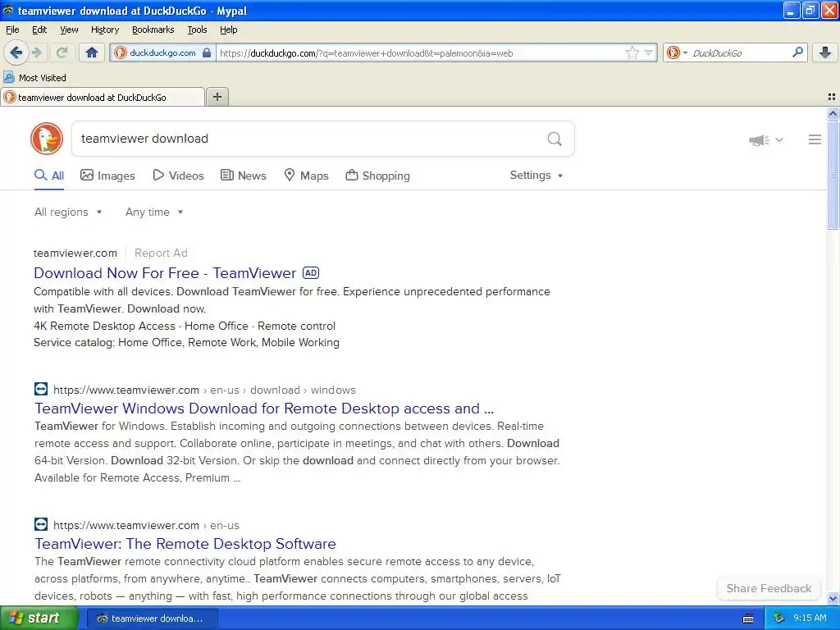Select the All search results tab
Image resolution: width=840 pixels, height=630 pixels.
[49, 176]
